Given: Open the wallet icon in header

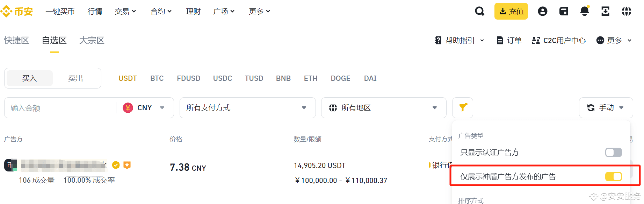Looking at the screenshot, I should [x=564, y=12].
